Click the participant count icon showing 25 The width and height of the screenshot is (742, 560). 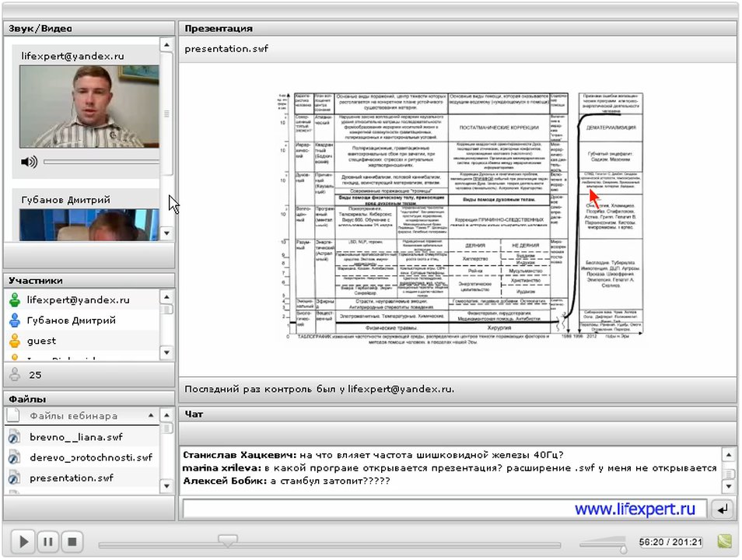15,374
